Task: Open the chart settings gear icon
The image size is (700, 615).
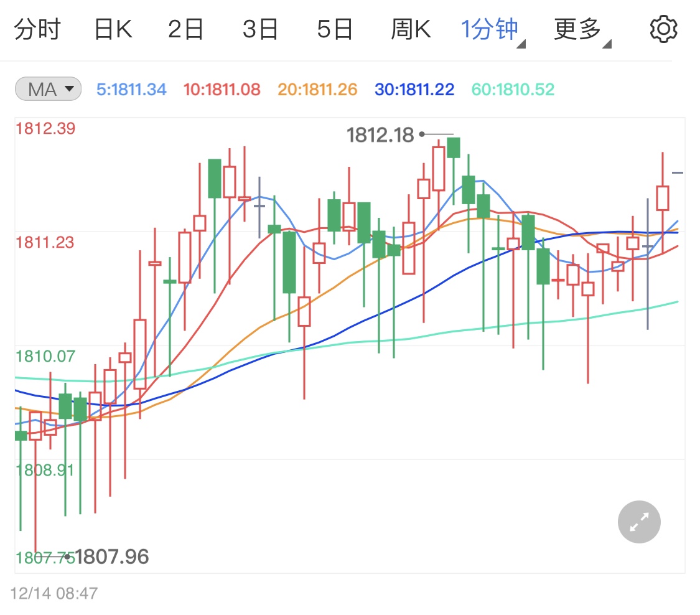Action: pos(663,29)
